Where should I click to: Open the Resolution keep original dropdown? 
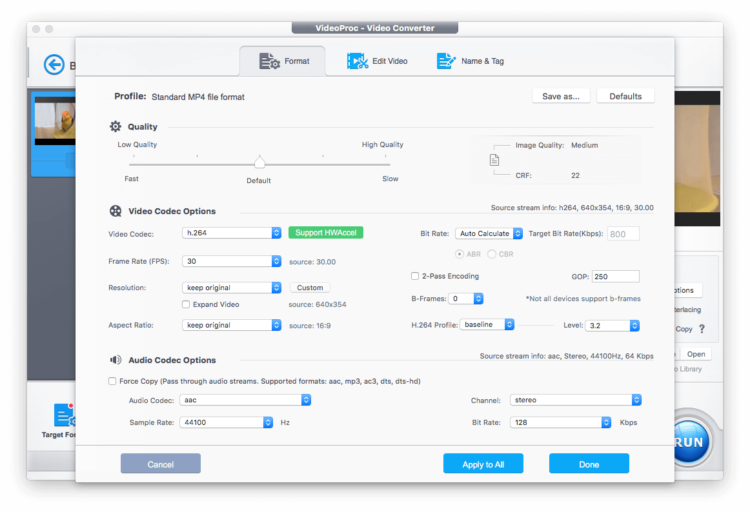pyautogui.click(x=232, y=288)
